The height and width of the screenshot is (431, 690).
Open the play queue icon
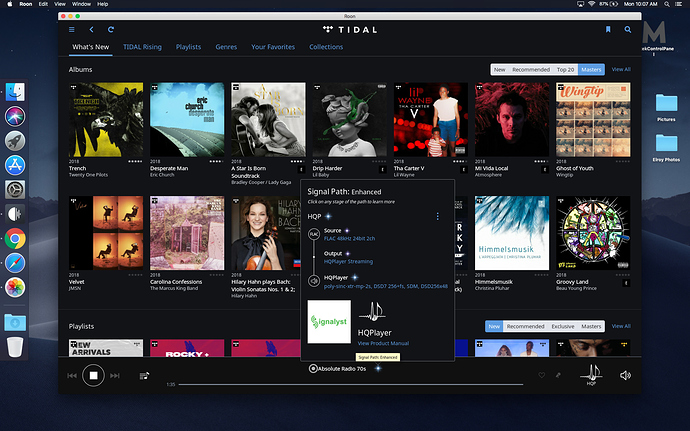[144, 376]
